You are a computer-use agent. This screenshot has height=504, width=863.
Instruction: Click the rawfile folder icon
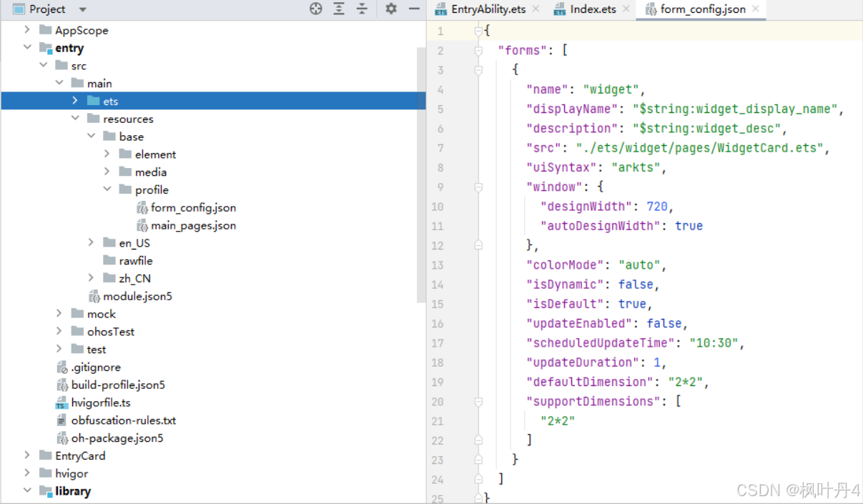click(x=109, y=261)
